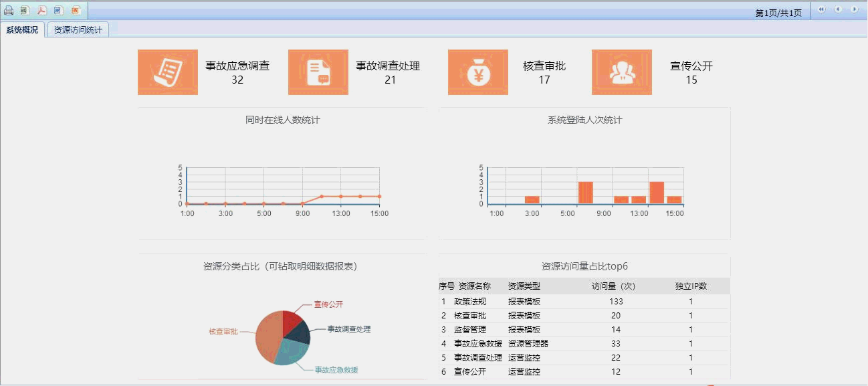Click the 资源分类占比 chart title
Viewport: 868px width, 386px height.
[282, 266]
